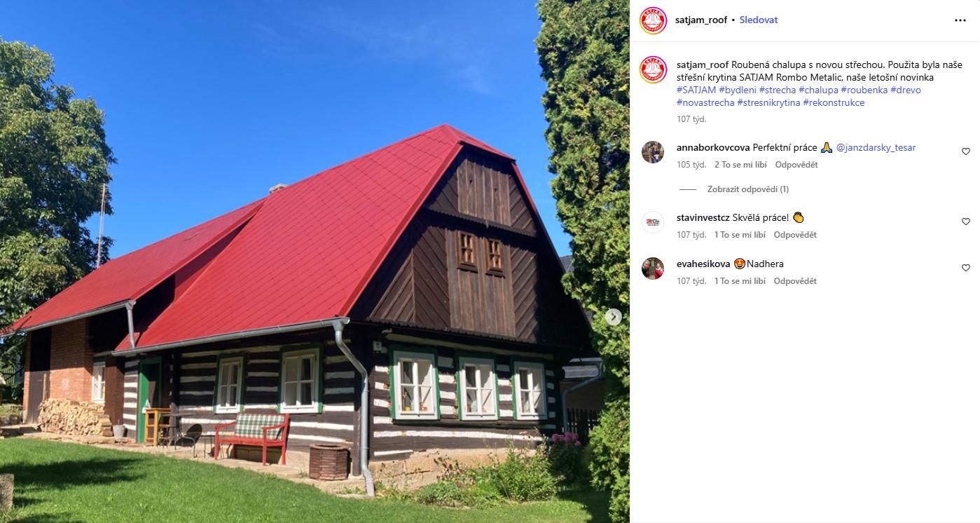Reply to annaborkovcova with Odpovědět
Viewport: 980px width, 523px height.
click(796, 165)
